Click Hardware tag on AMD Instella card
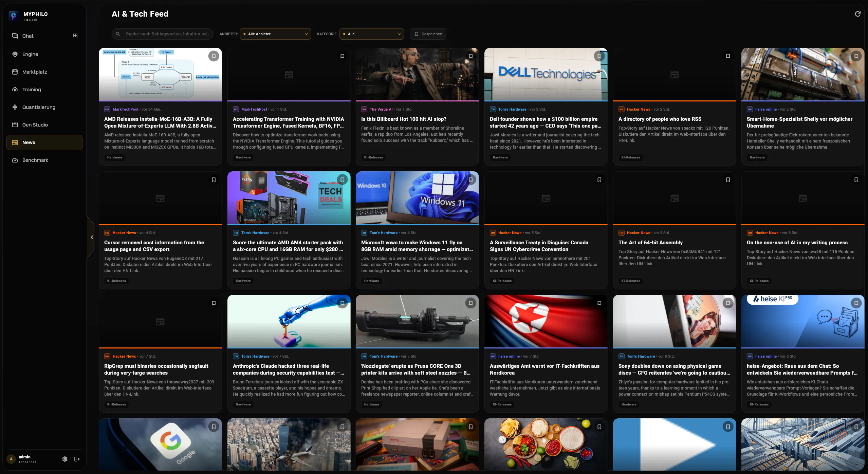The height and width of the screenshot is (474, 868). tap(115, 157)
